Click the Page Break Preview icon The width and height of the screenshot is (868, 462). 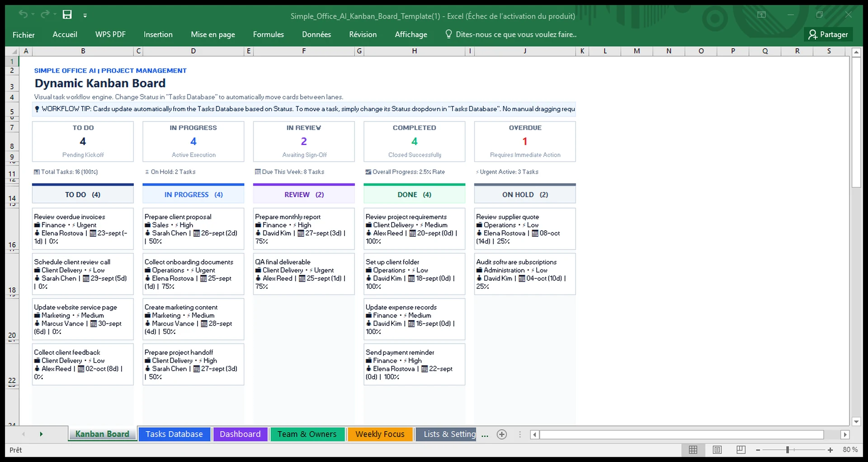click(741, 450)
